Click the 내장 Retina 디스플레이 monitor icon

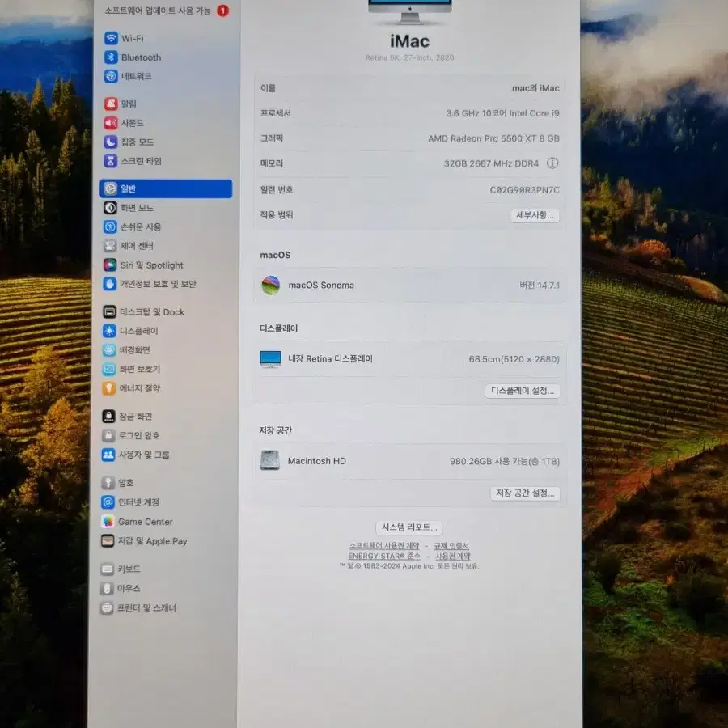270,359
